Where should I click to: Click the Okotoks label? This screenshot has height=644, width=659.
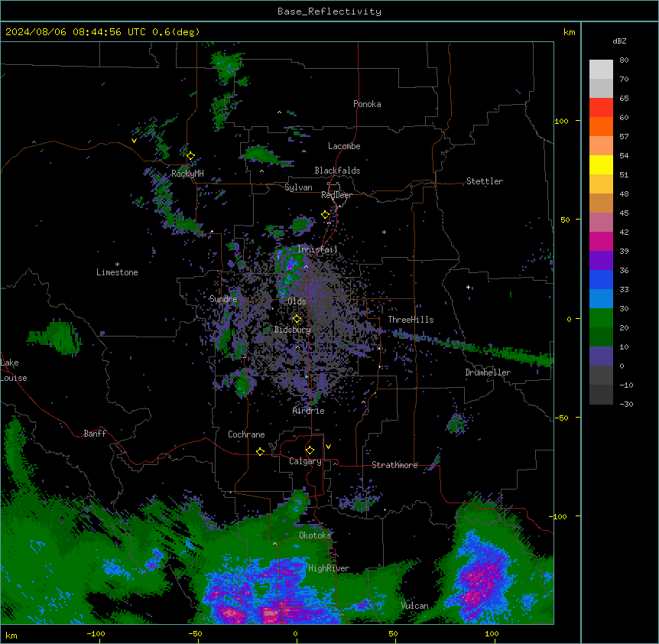coord(315,535)
